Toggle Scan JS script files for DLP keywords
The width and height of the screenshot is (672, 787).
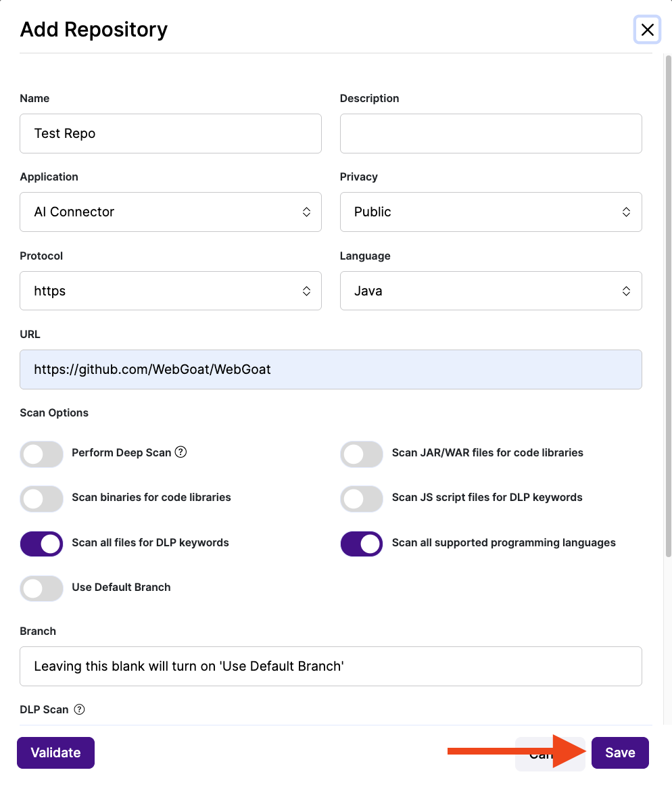[x=361, y=499]
